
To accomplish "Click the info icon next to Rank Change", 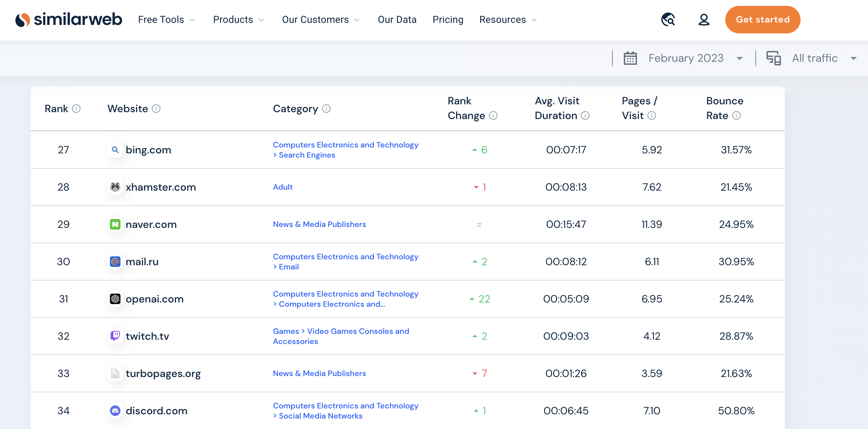I will [493, 115].
